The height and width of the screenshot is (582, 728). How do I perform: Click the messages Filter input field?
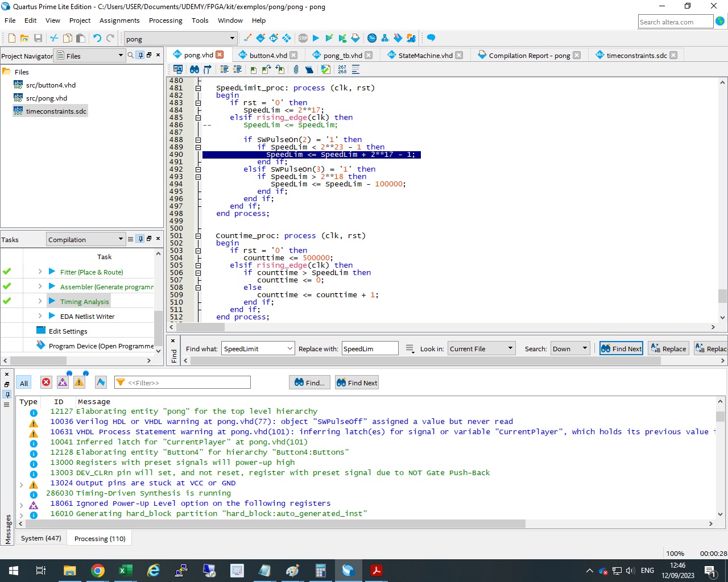coord(188,383)
